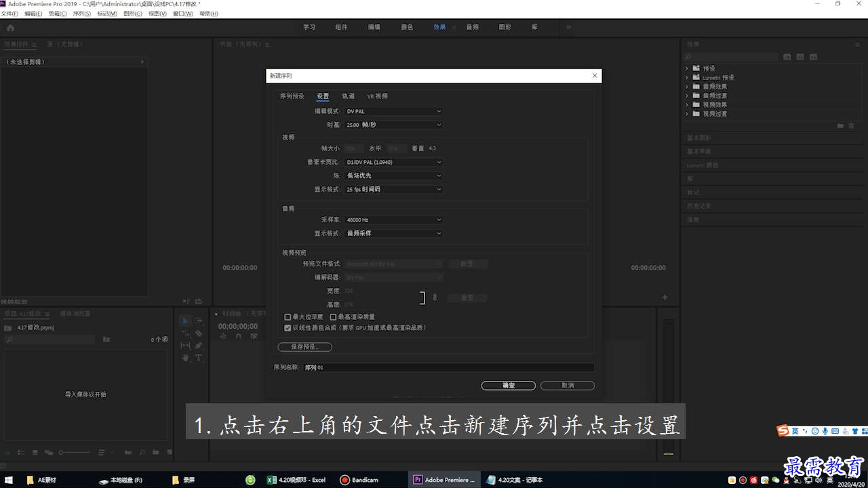Viewport: 868px width, 488px height.
Task: Click the Effects panel search field
Action: pyautogui.click(x=731, y=57)
